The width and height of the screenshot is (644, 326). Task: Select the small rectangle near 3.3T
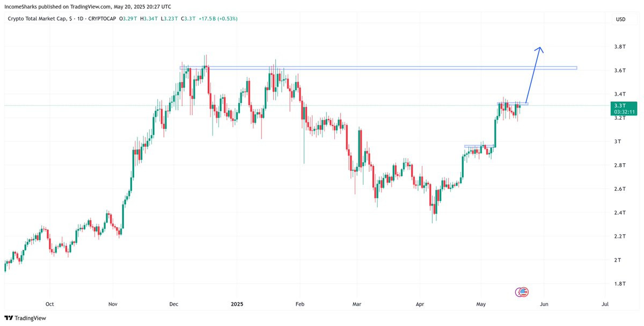click(513, 103)
